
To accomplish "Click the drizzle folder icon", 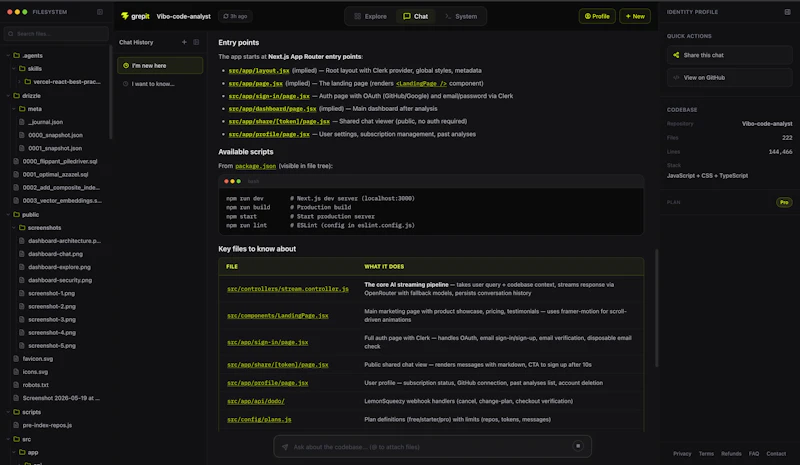I will click(x=16, y=95).
